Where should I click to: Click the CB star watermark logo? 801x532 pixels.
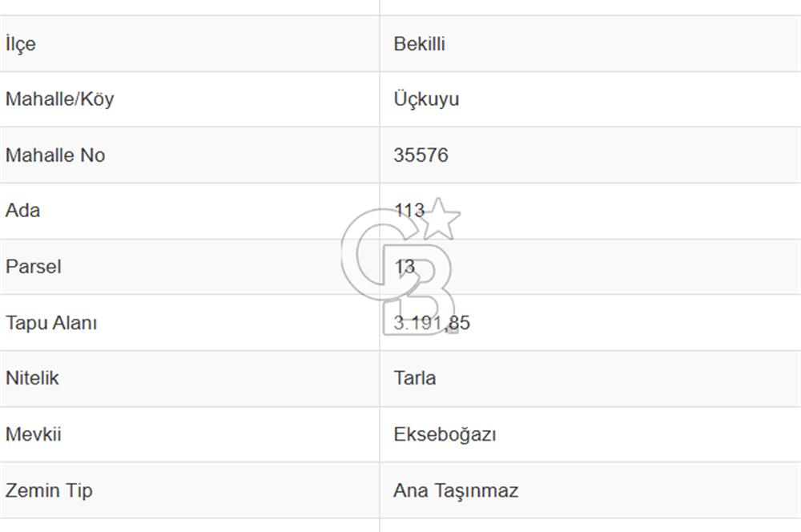point(401,266)
